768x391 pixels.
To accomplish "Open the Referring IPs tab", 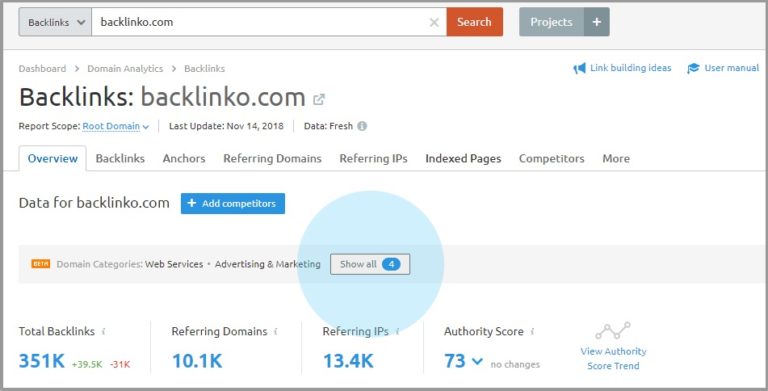I will (x=373, y=159).
